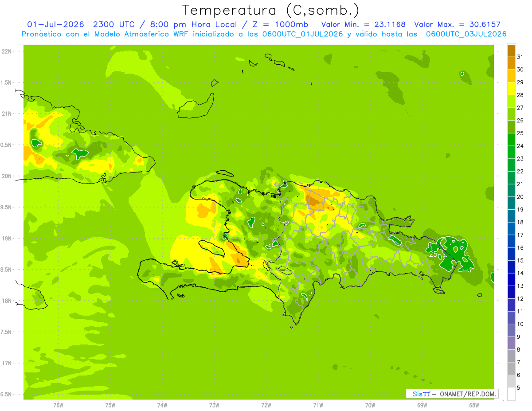
Task: Click the "22N" latitude label
Action: pos(7,51)
